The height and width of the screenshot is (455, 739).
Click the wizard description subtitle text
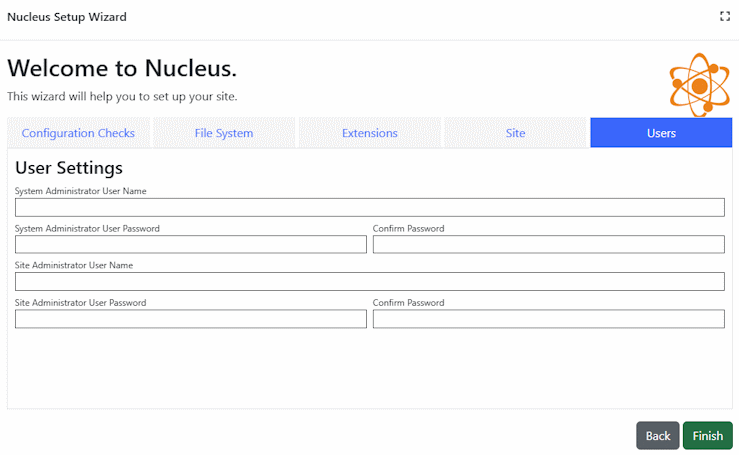(122, 97)
